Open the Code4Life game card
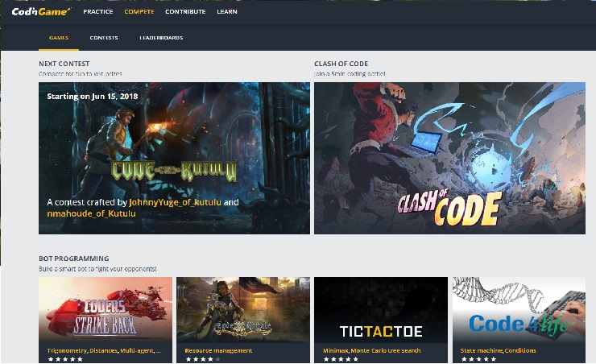The height and width of the screenshot is (364, 596). point(519,320)
